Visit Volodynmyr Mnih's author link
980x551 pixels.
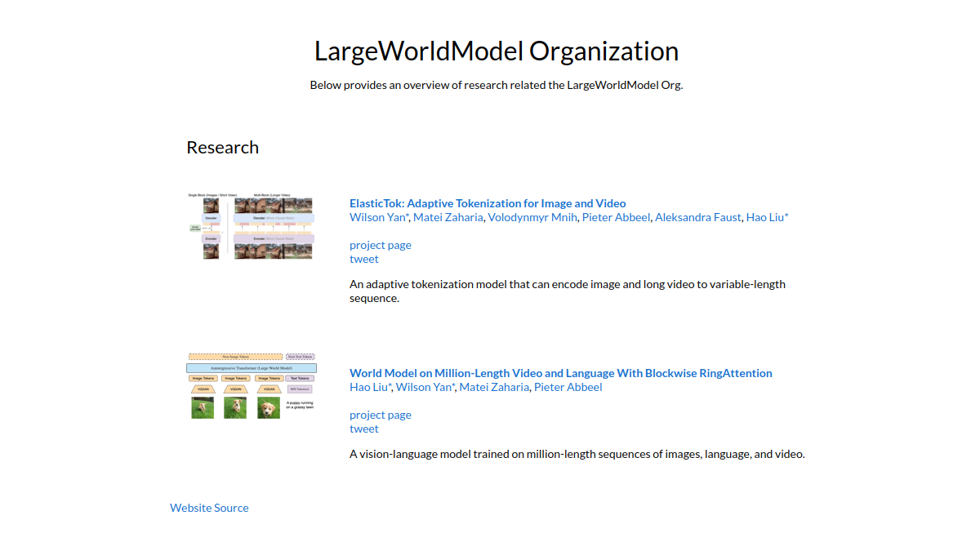click(532, 217)
